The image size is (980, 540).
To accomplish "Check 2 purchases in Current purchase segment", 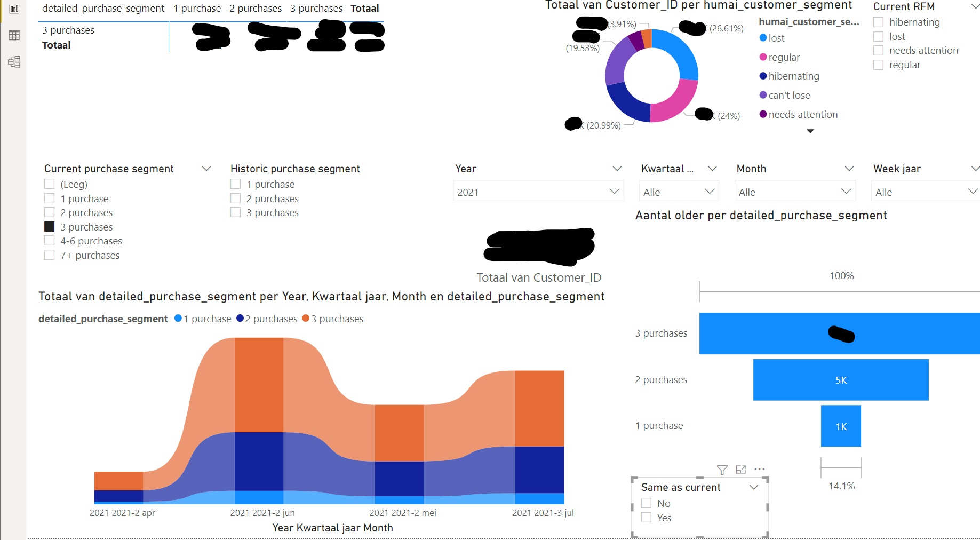I will coord(50,212).
